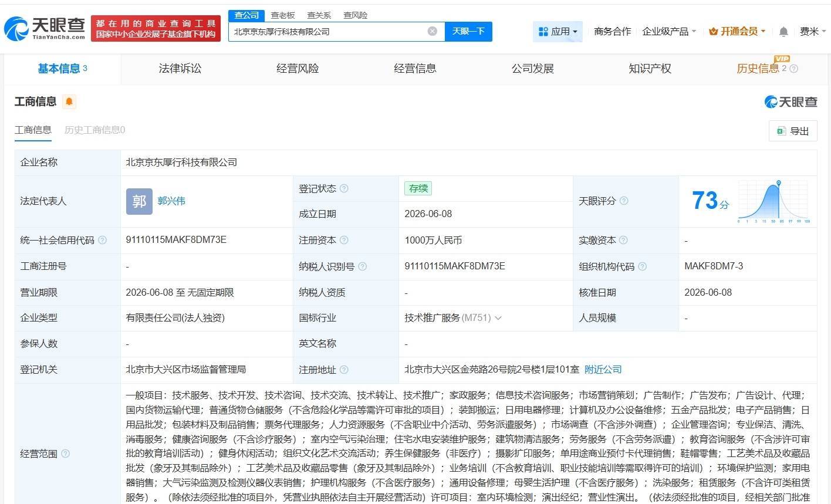831x504 pixels.
Task: Open legal representative 郭兴伟 link
Action: 171,201
